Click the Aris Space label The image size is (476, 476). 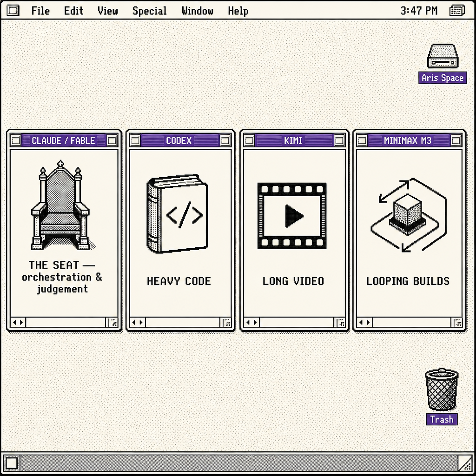point(443,78)
